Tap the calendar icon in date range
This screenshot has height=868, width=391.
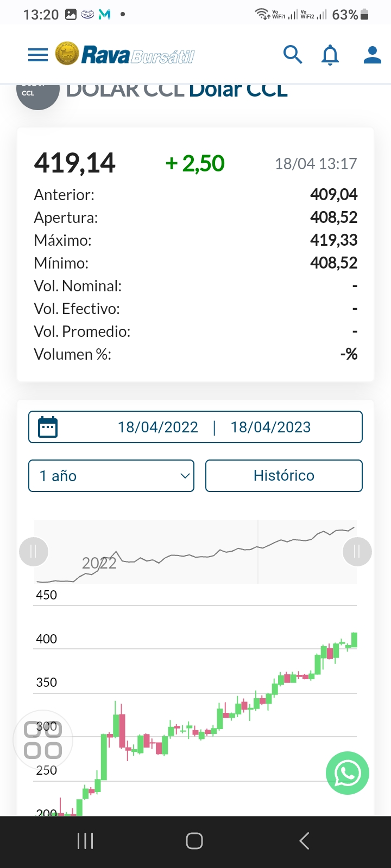[x=48, y=427]
